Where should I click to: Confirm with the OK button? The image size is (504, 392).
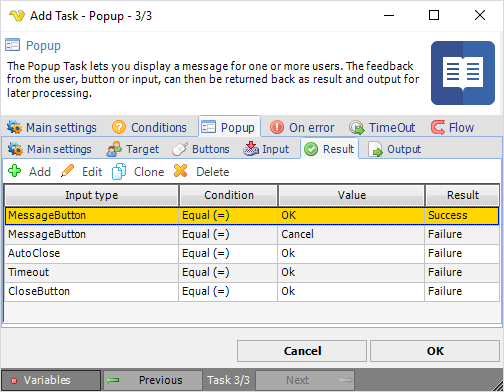click(435, 351)
